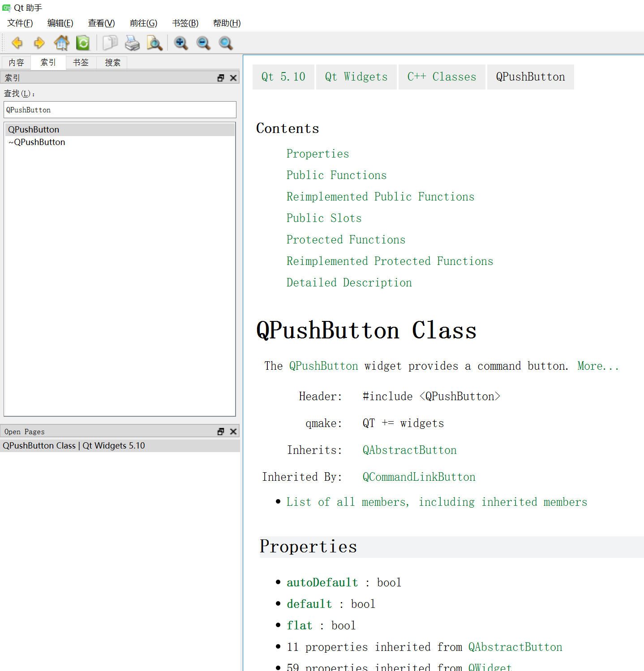Jump to Reimplemented Protected Functions
Image resolution: width=644 pixels, height=671 pixels.
390,261
